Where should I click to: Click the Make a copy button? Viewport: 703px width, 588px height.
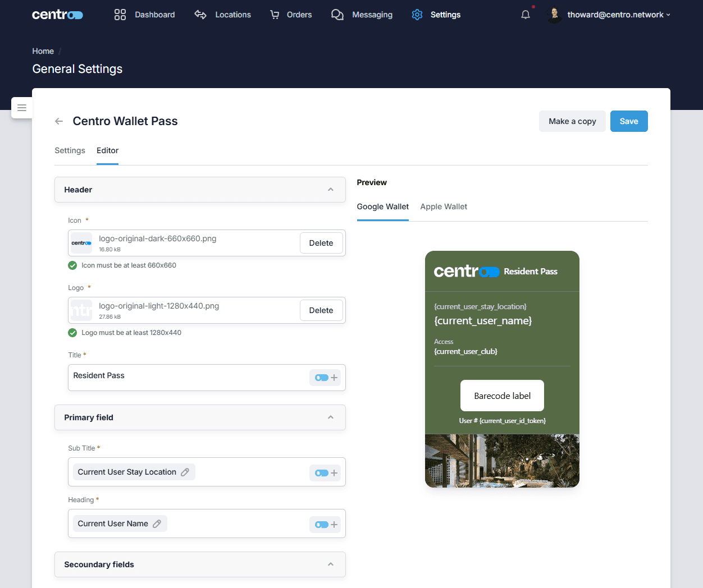point(572,121)
